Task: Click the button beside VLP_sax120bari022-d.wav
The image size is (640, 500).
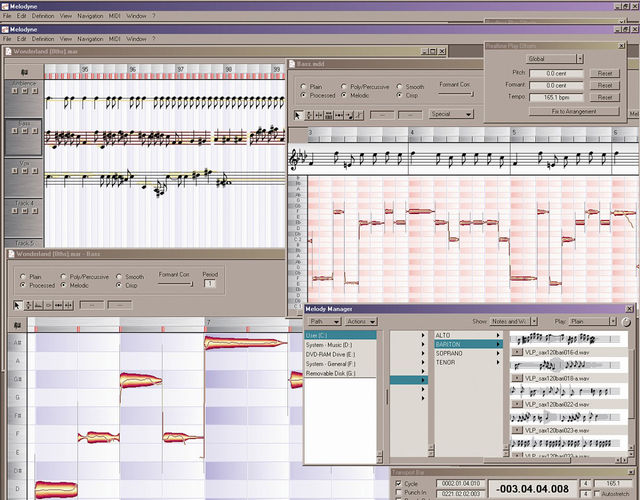Action: coord(517,404)
